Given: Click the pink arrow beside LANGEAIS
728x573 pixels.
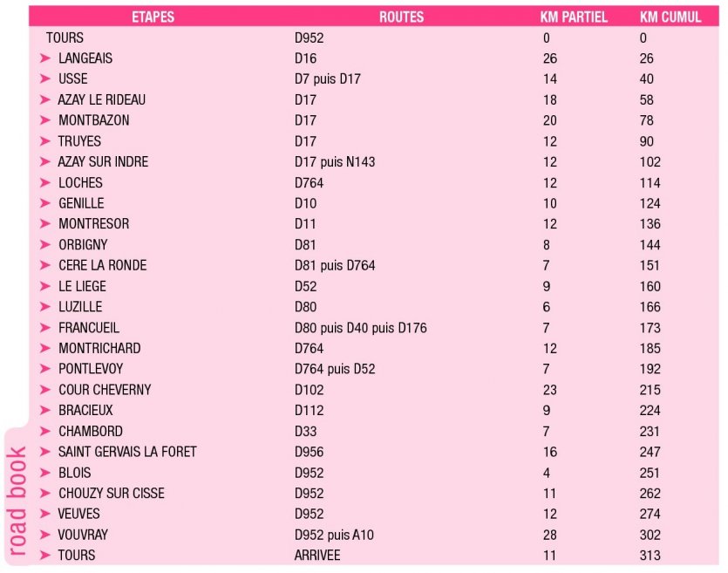Looking at the screenshot, I should coord(45,58).
